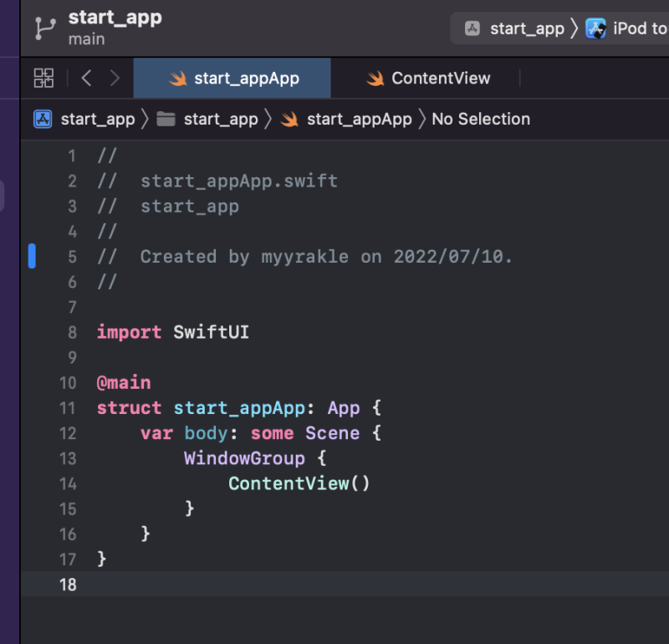Click the simulator icon beside iPod touch

pos(595,28)
